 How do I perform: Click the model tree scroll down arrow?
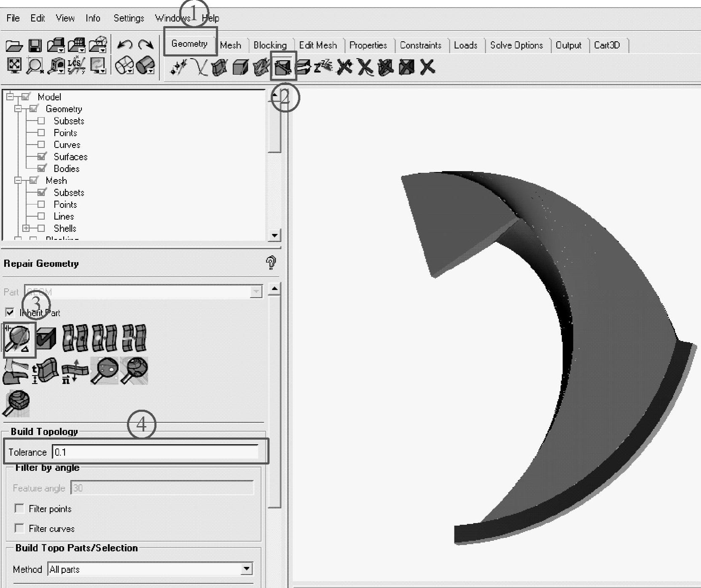pyautogui.click(x=274, y=235)
